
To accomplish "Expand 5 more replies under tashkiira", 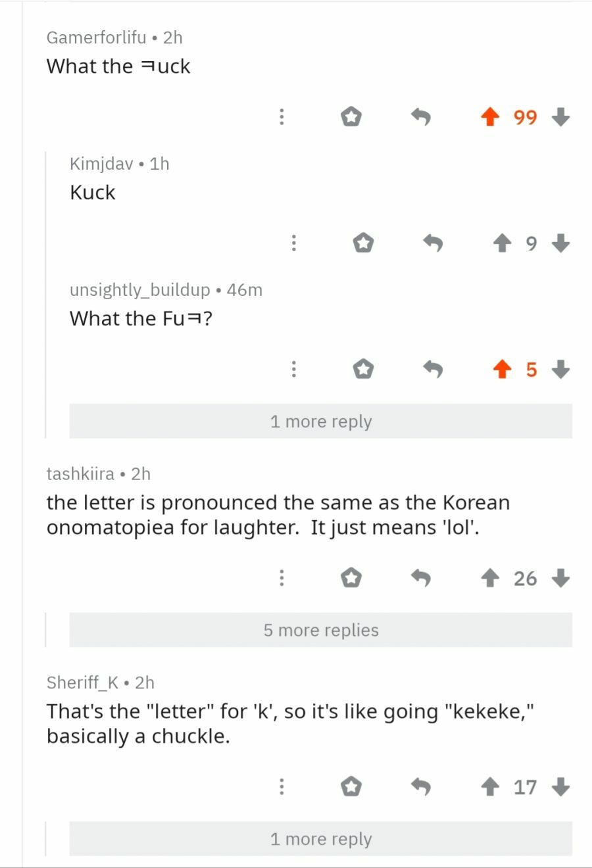I will pyautogui.click(x=321, y=630).
